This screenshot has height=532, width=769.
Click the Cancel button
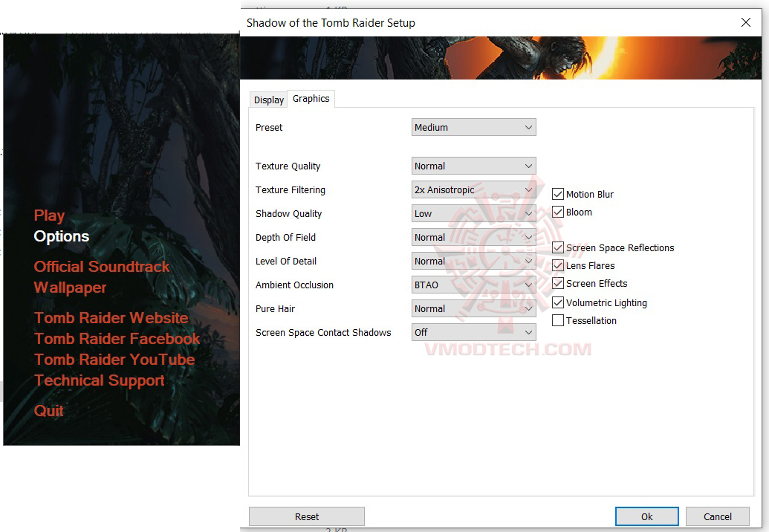click(718, 517)
